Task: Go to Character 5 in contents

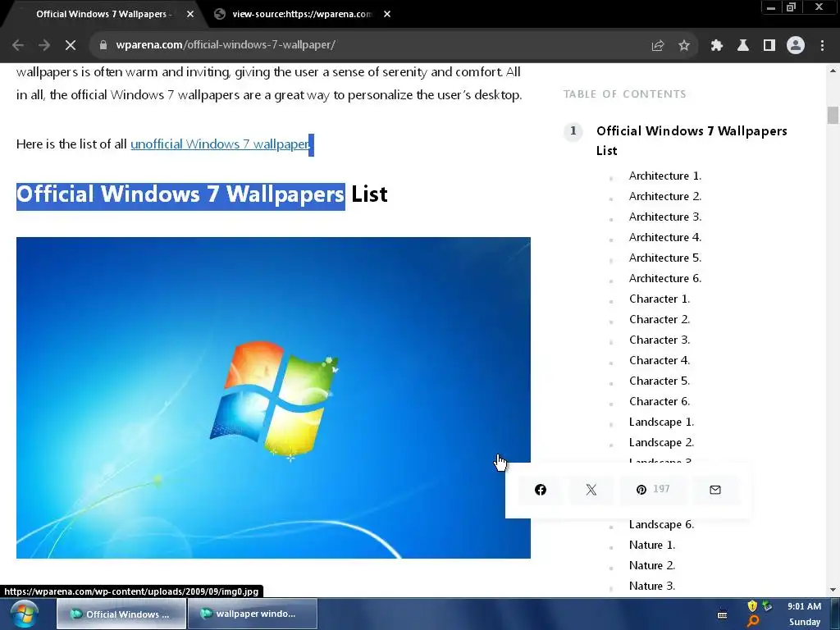Action: click(x=660, y=381)
